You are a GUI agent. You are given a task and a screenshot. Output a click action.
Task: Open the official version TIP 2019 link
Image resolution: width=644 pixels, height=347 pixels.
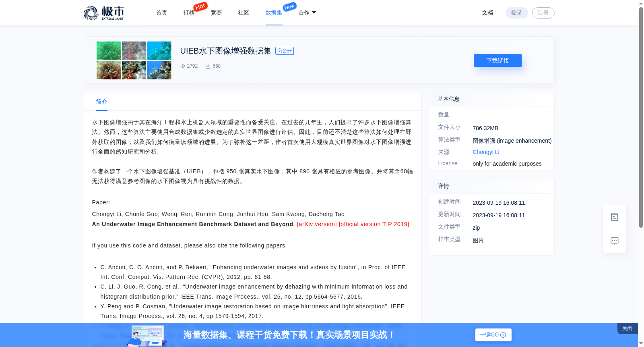(374, 224)
